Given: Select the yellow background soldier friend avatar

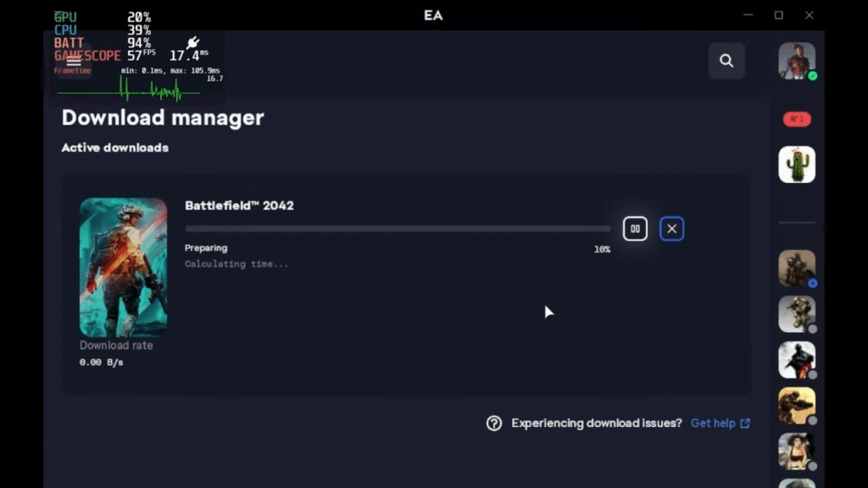Looking at the screenshot, I should pos(797,406).
